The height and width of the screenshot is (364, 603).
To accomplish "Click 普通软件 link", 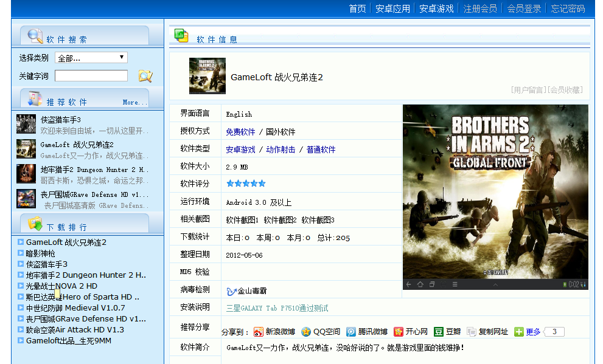I will (321, 149).
